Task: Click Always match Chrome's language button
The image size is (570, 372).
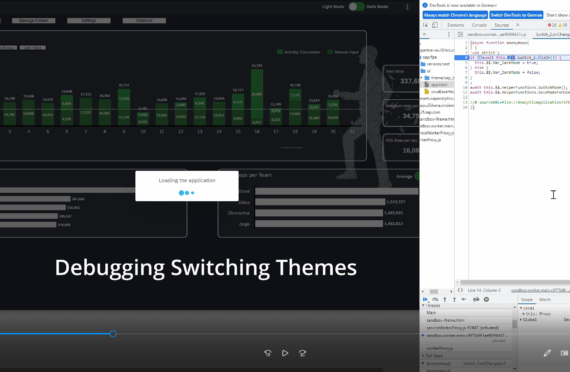Action: click(x=455, y=15)
